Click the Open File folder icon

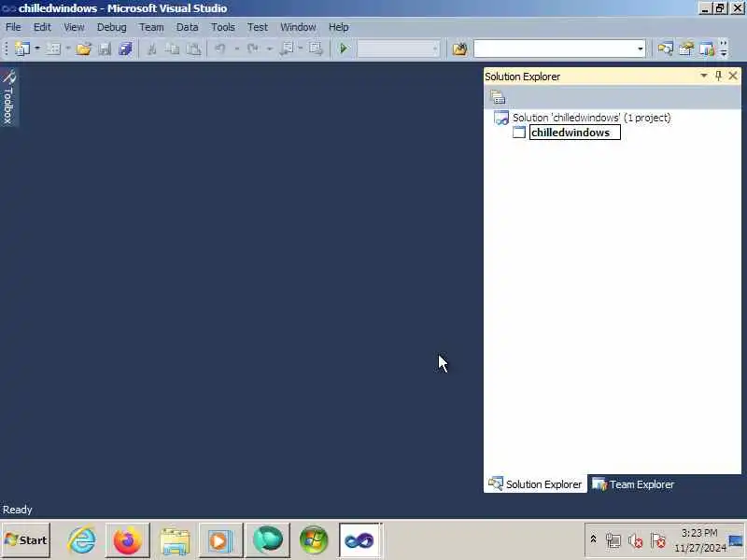pyautogui.click(x=84, y=49)
